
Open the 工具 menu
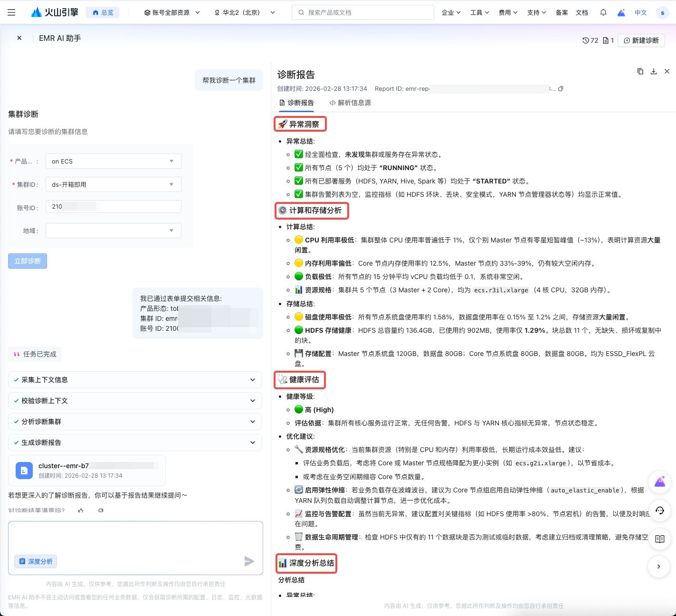click(479, 12)
